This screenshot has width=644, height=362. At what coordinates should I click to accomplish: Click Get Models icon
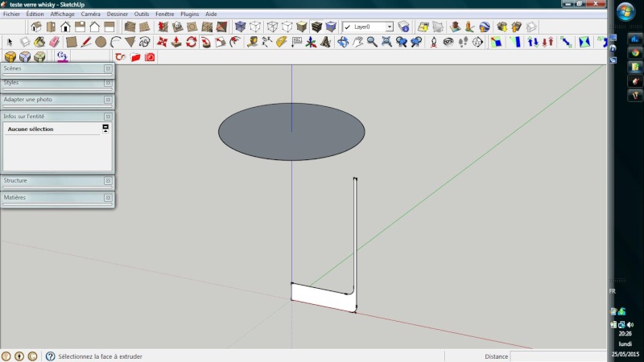click(x=502, y=27)
